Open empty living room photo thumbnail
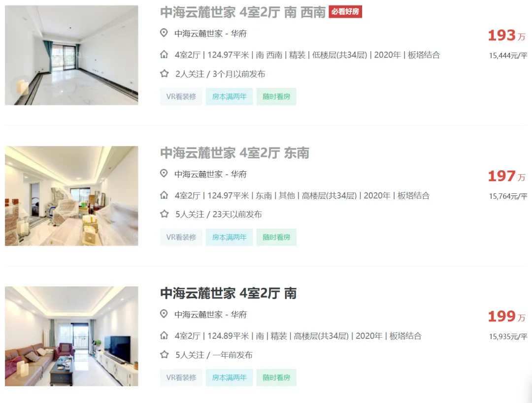Image resolution: width=532 pixels, height=403 pixels. point(71,55)
